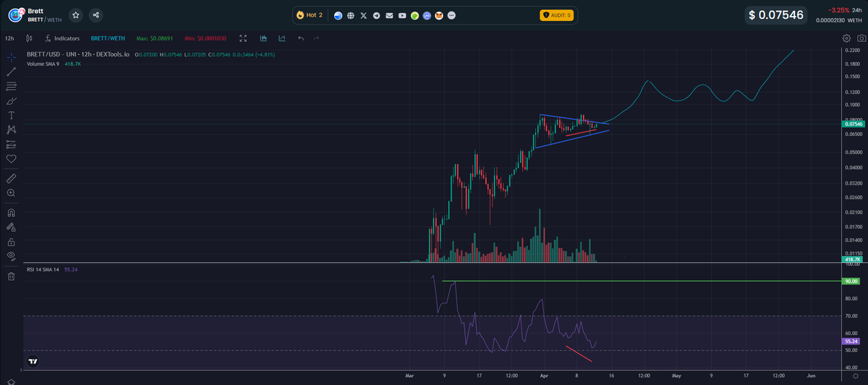Click the volume label 418.7K on axis
The width and height of the screenshot is (868, 385).
(x=852, y=259)
